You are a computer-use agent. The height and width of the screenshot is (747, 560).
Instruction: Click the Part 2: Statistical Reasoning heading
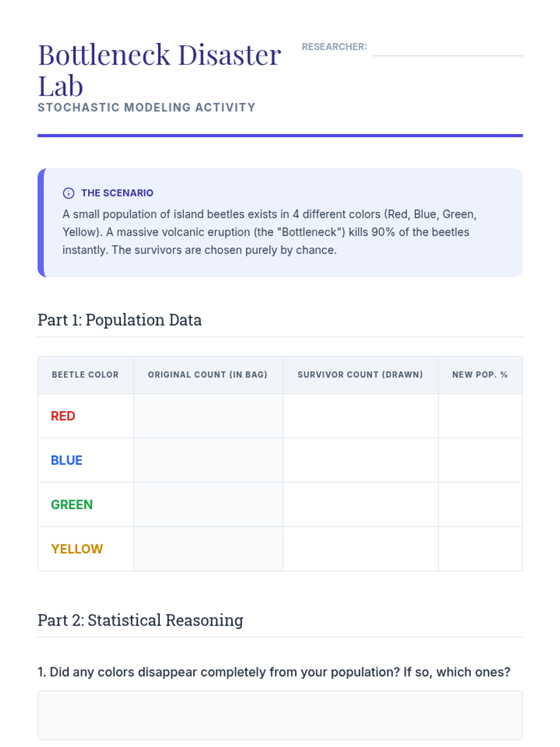click(x=140, y=620)
